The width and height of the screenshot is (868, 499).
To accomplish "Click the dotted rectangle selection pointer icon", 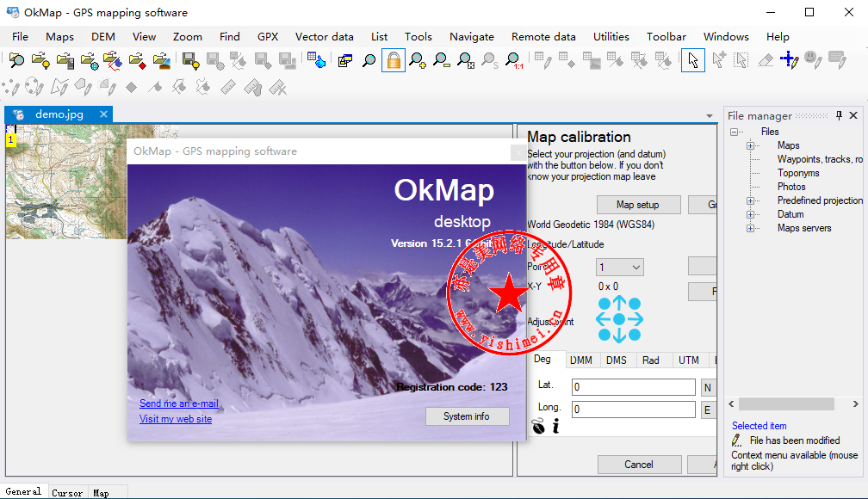I will (741, 60).
